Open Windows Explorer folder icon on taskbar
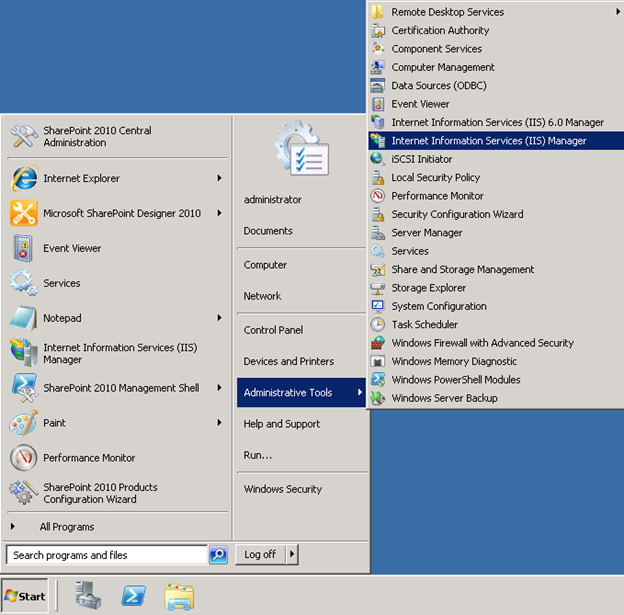 (x=179, y=596)
